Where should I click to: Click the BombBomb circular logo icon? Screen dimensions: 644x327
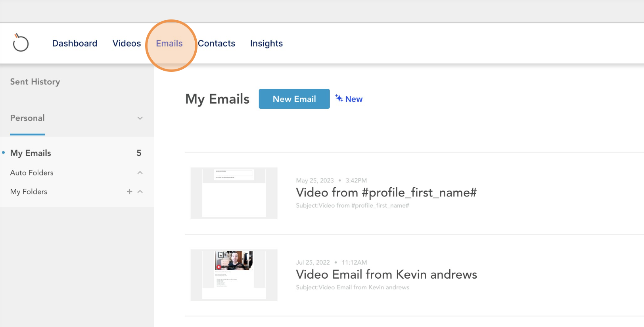tap(21, 43)
